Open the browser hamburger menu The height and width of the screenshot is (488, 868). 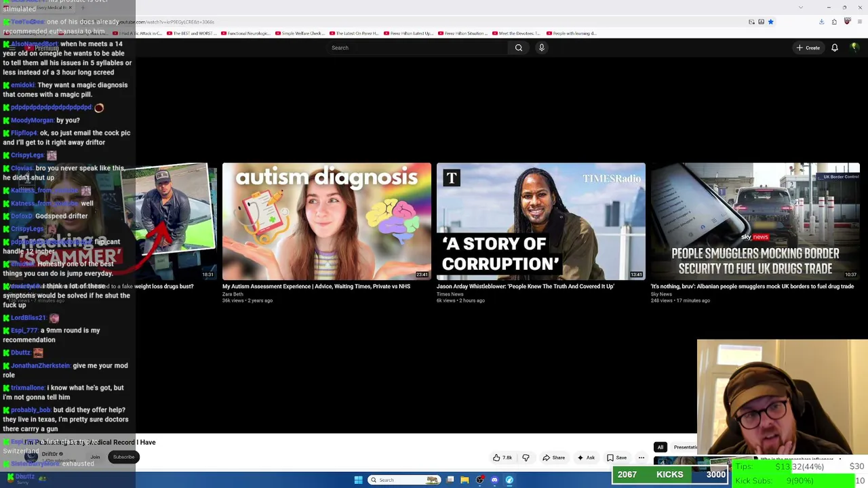pos(860,22)
